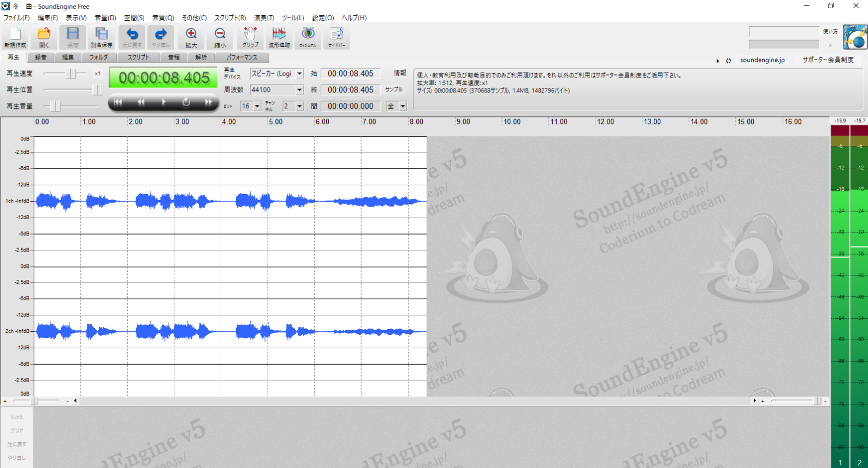
Task: Expand the 周波数 44100 dropdown
Action: tap(299, 90)
